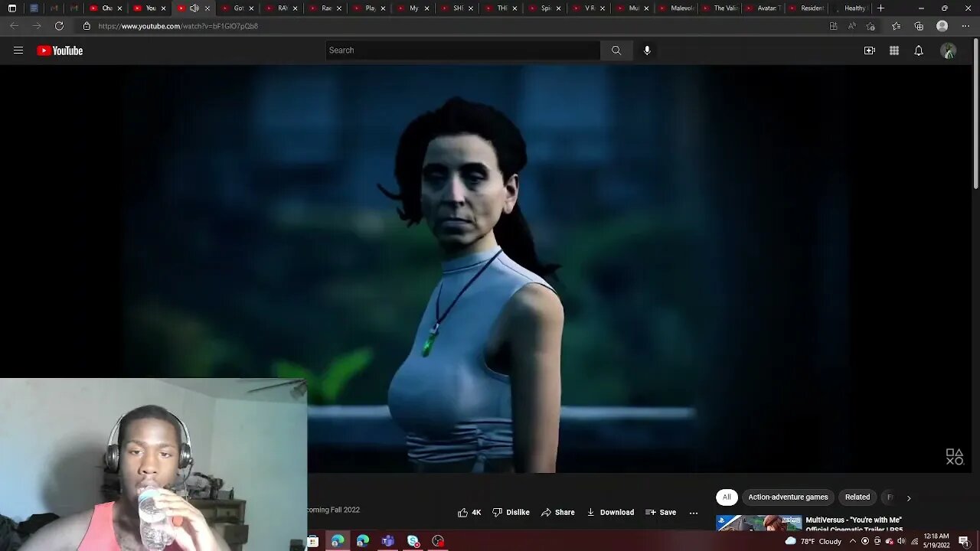Open Edge Collections
Screen dimensions: 980x551
[919, 26]
